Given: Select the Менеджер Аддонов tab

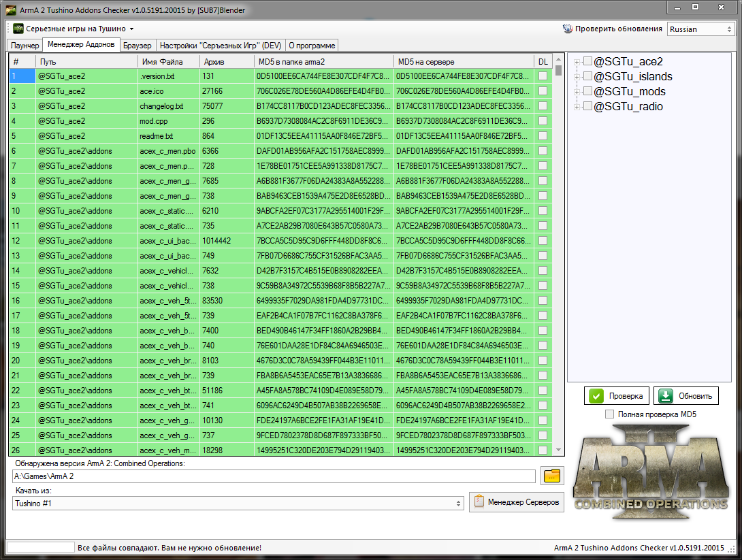Looking at the screenshot, I should [81, 44].
